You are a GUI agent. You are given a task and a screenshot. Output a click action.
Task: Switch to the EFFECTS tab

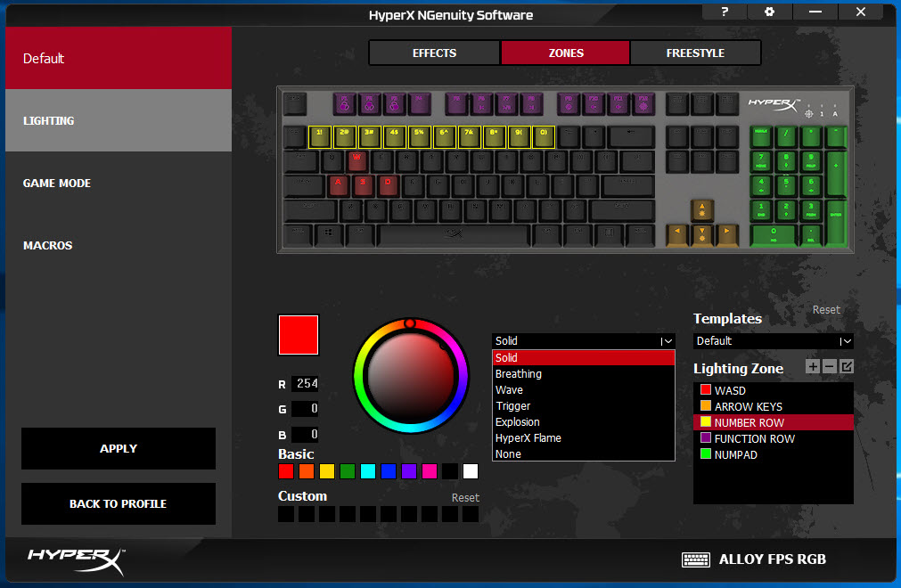coord(434,53)
